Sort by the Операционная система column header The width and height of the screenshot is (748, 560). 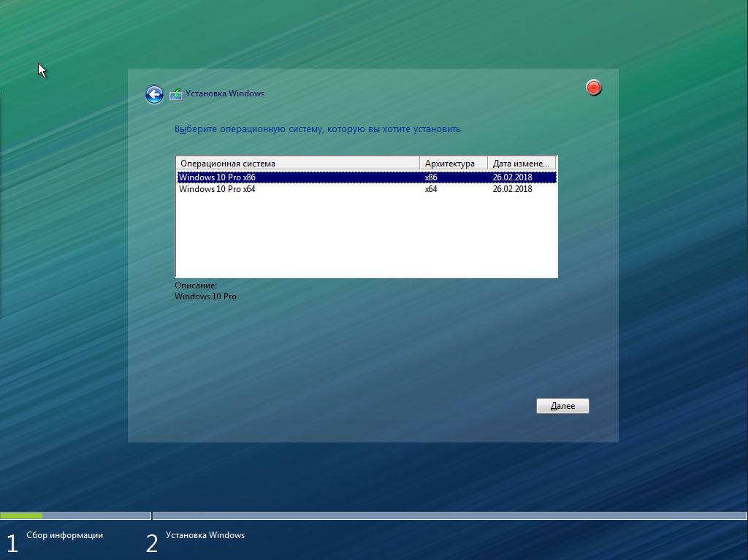click(298, 163)
